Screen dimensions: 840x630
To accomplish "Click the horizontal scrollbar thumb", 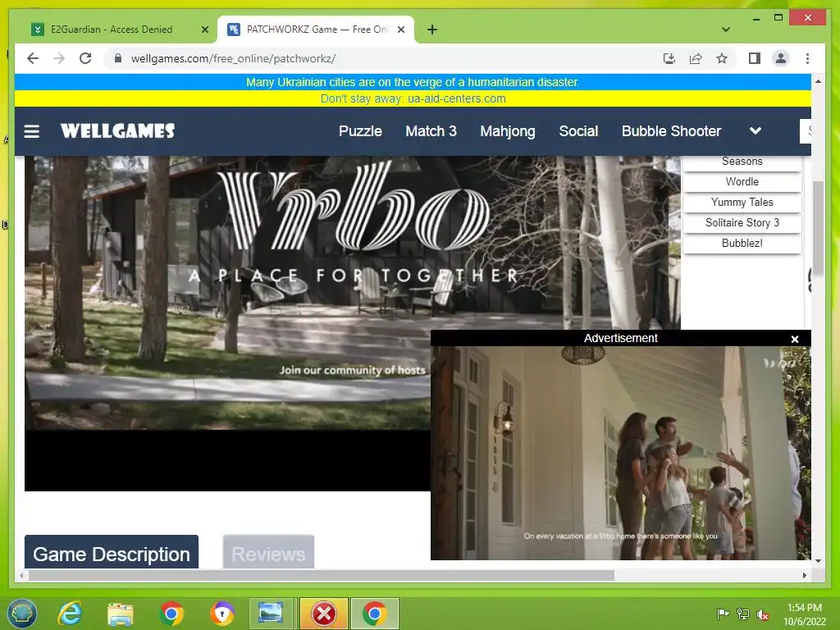I will [322, 575].
